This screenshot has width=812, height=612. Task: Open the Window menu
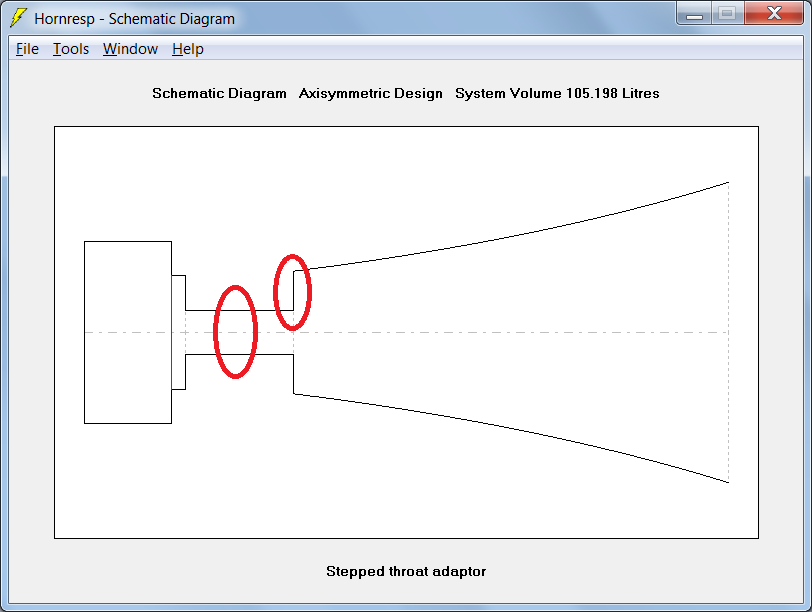pos(130,49)
